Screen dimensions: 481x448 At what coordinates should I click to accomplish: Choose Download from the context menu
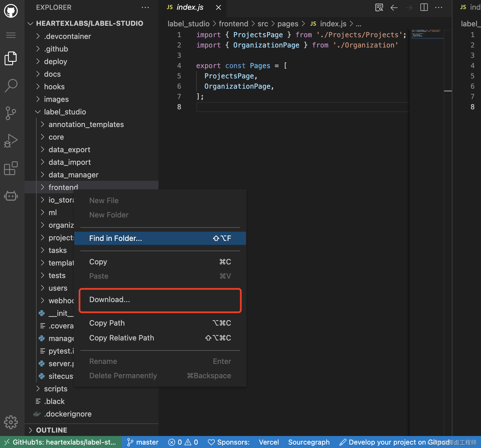pyautogui.click(x=109, y=300)
